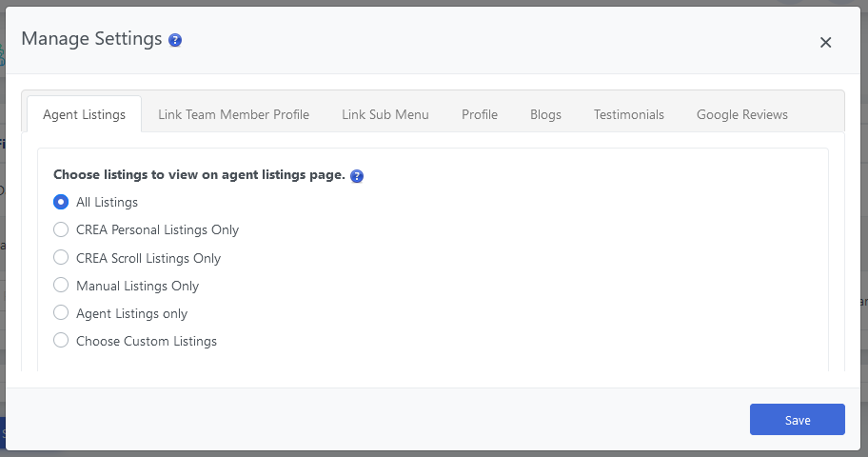The height and width of the screenshot is (457, 868).
Task: Open the Profile tab
Action: [480, 114]
